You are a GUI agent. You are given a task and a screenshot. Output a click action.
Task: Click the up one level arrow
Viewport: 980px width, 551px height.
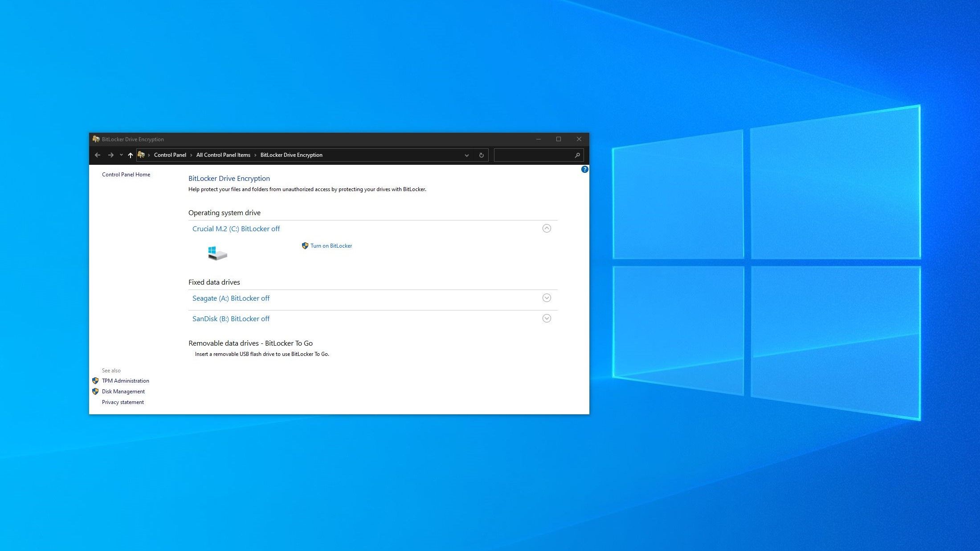tap(130, 155)
